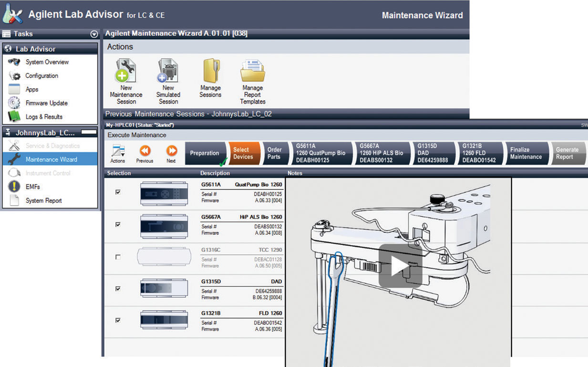Image resolution: width=588 pixels, height=367 pixels.
Task: Click the Description column header
Action: 215,173
